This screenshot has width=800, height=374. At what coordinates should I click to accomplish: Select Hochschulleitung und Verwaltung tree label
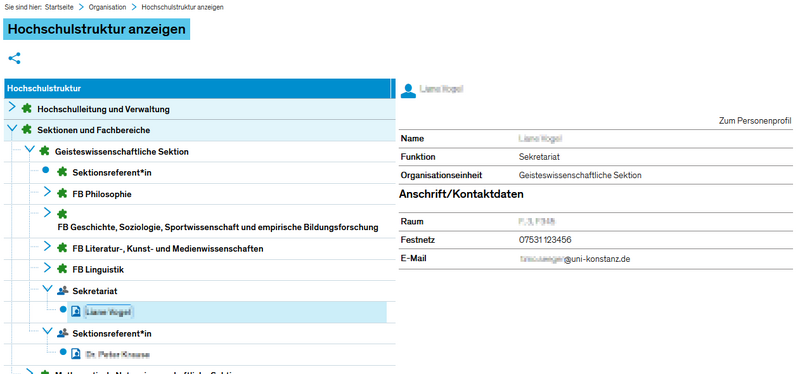point(103,109)
